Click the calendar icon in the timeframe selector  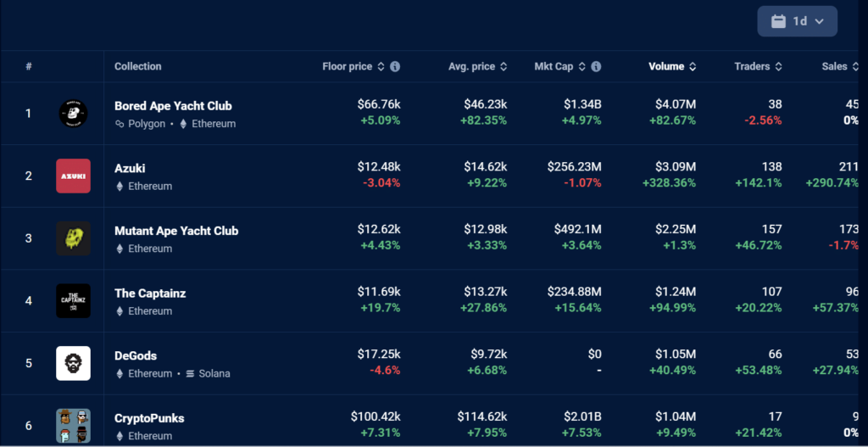tap(778, 21)
